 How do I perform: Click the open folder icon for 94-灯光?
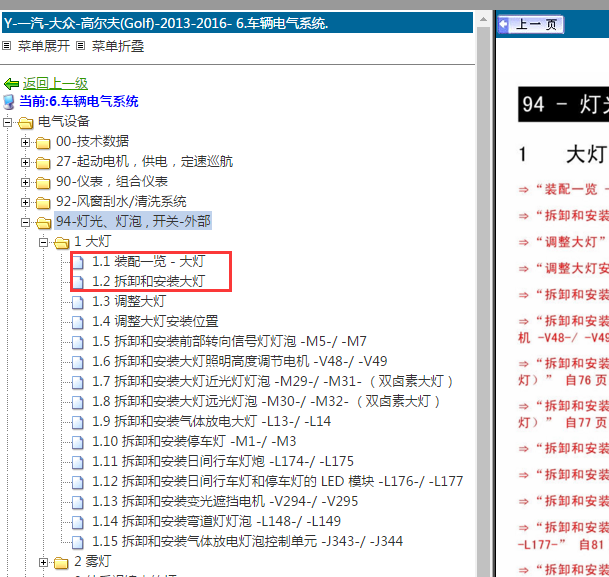tap(44, 222)
